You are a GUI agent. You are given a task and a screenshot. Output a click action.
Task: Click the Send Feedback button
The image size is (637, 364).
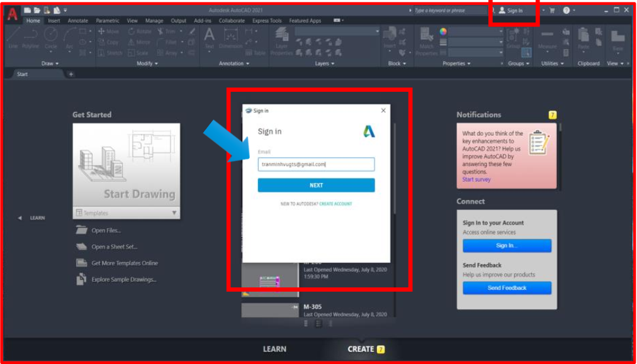pyautogui.click(x=507, y=288)
